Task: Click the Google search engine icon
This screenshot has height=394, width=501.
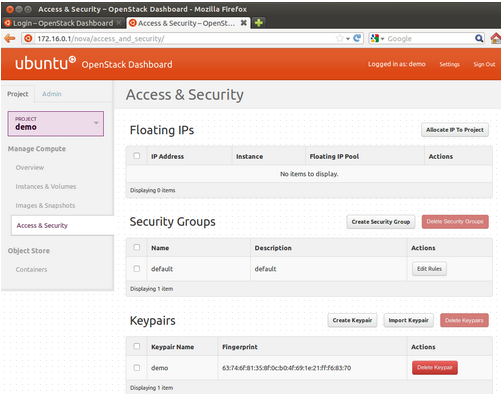Action: [x=375, y=39]
